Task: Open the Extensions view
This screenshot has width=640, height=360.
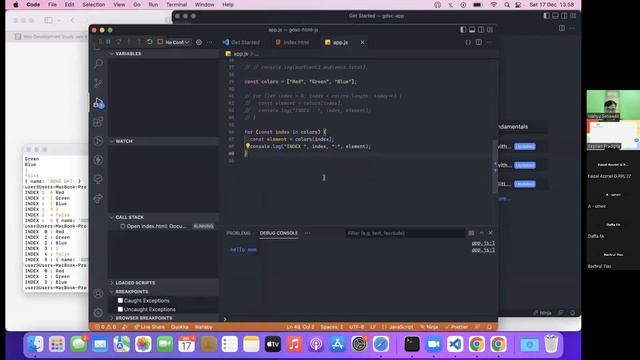Action: click(98, 122)
